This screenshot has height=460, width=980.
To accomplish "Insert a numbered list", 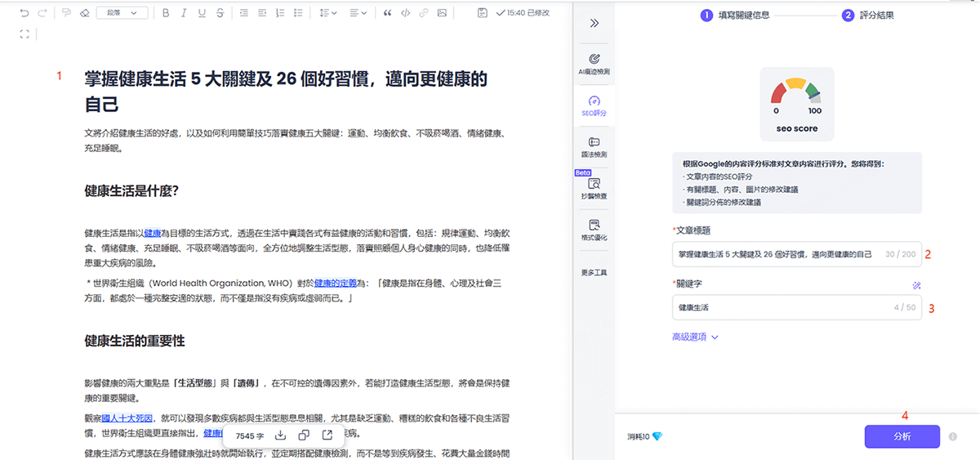I will (x=280, y=13).
